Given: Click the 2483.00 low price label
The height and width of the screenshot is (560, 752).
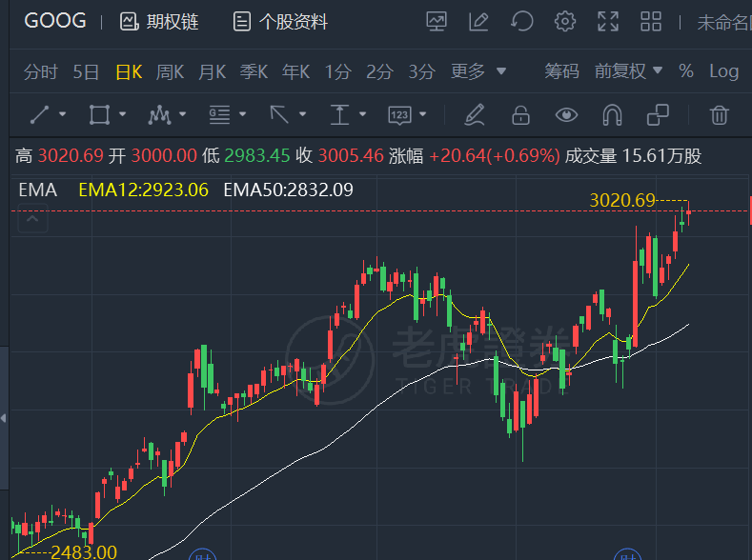Looking at the screenshot, I should [84, 552].
